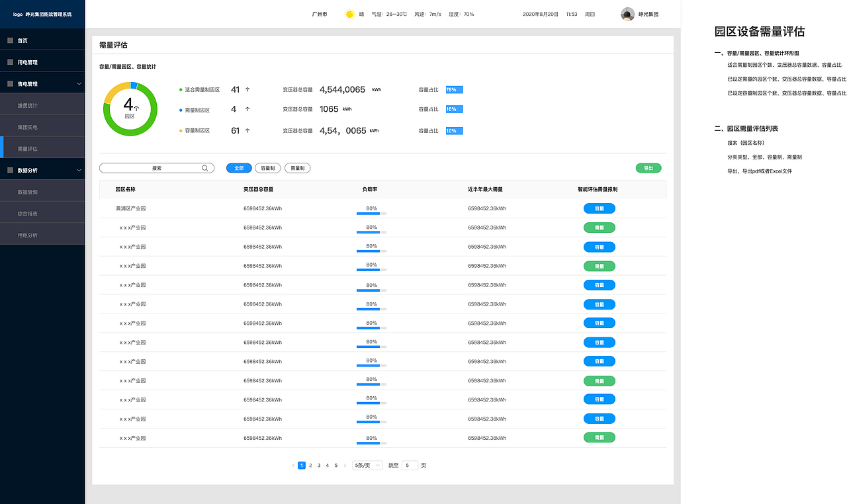The height and width of the screenshot is (504, 847).
Task: Click the 峥光集团 username text
Action: coord(648,14)
